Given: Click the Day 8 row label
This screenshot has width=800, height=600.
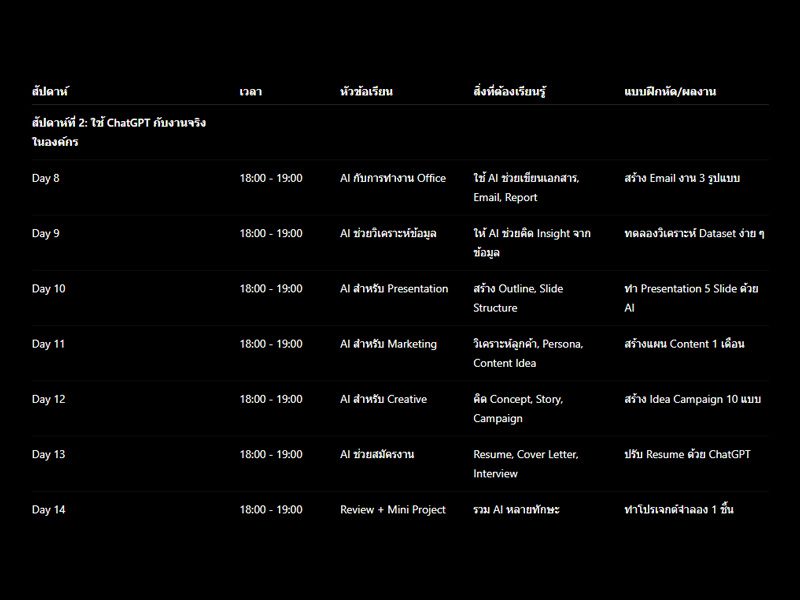Looking at the screenshot, I should (x=45, y=178).
